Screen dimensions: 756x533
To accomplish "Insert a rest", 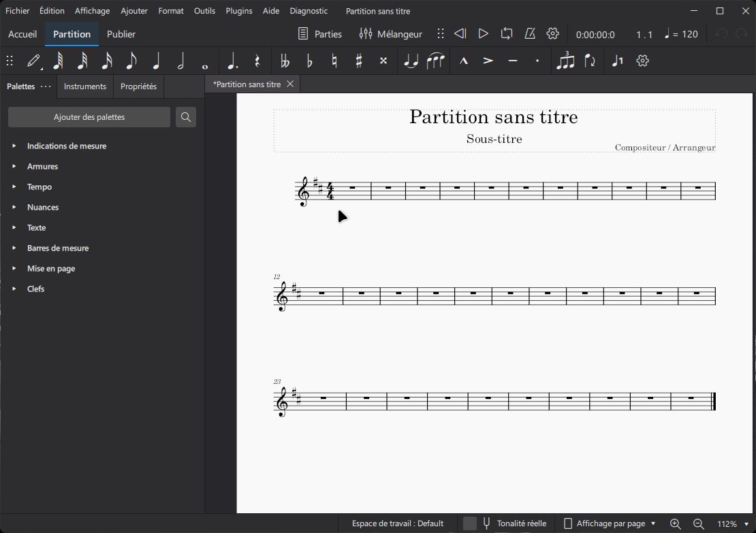I will [257, 61].
